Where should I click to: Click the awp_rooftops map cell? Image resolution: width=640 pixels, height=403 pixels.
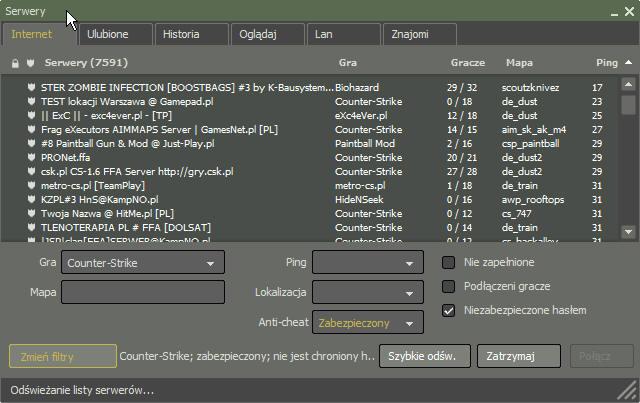point(533,199)
